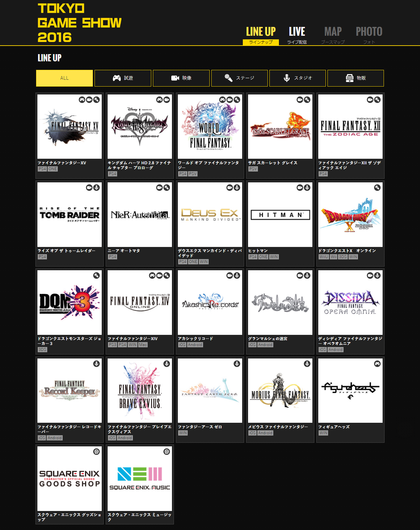420x530 pixels.
Task: Click video camera icon on Dissidia Opera Omnia card
Action: click(x=370, y=275)
